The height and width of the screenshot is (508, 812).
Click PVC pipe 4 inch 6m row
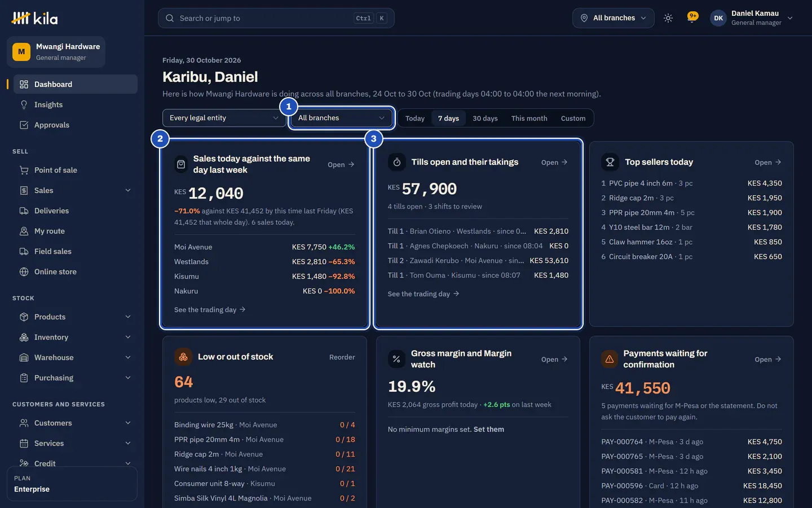(691, 183)
